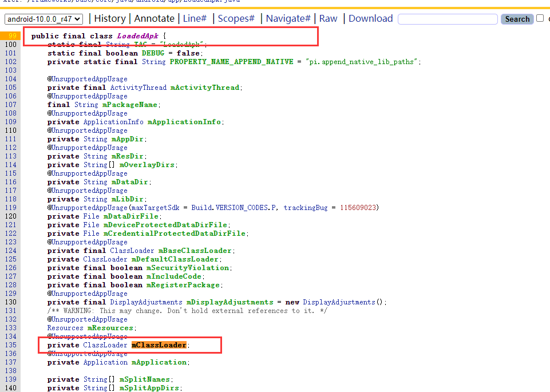Click the mSecurityViolation field
550x392 pixels.
(x=188, y=268)
